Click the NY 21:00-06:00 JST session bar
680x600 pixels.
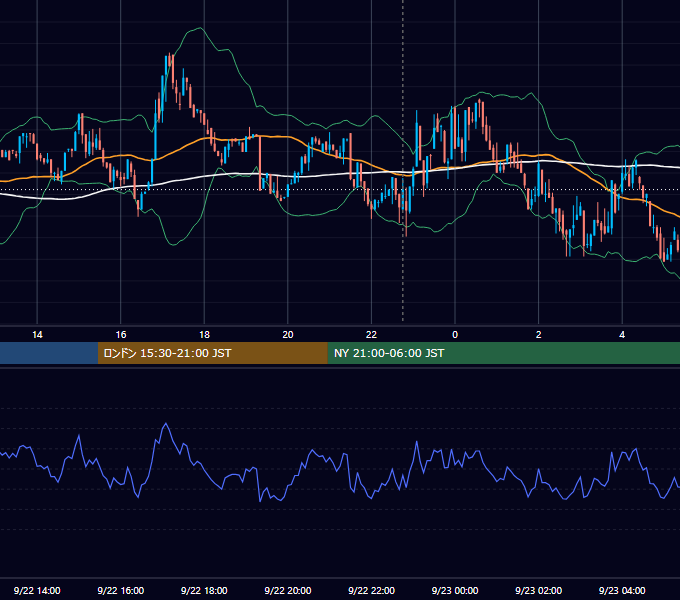pyautogui.click(x=503, y=353)
